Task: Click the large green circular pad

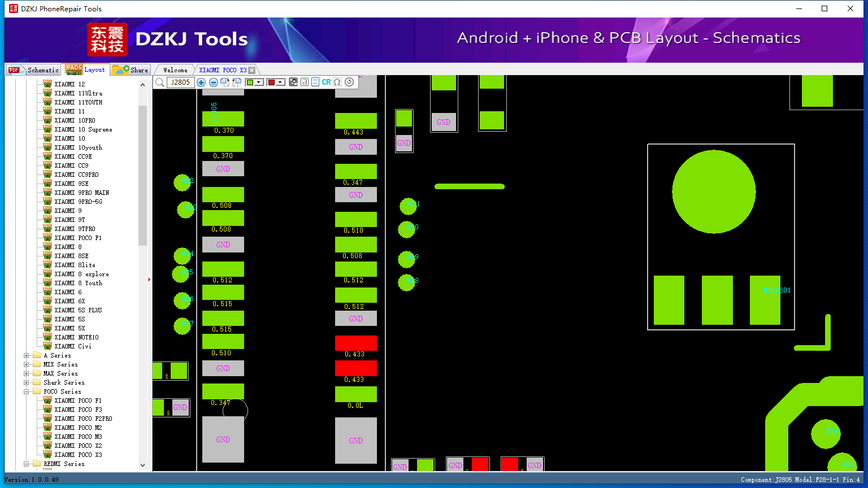Action: [714, 192]
